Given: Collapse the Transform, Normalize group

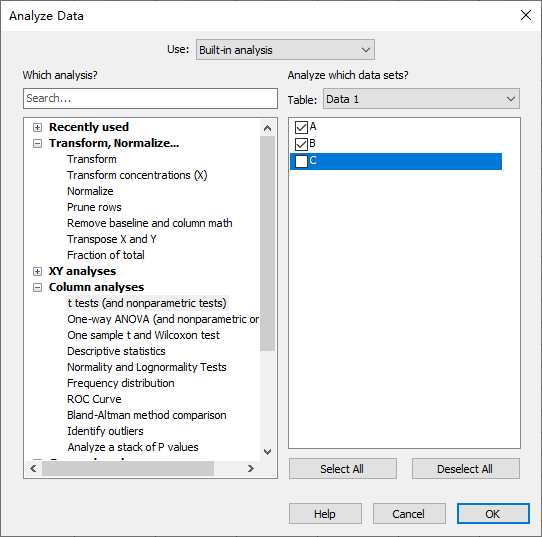Looking at the screenshot, I should click(37, 143).
